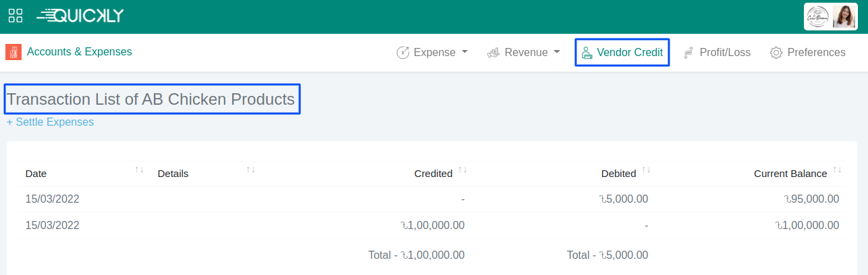The height and width of the screenshot is (275, 868).
Task: Click the Revenue coins icon
Action: tap(493, 53)
